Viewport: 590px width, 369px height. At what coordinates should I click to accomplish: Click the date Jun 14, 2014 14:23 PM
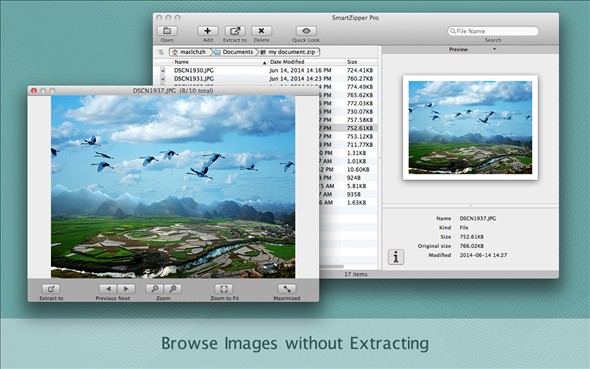coord(300,78)
